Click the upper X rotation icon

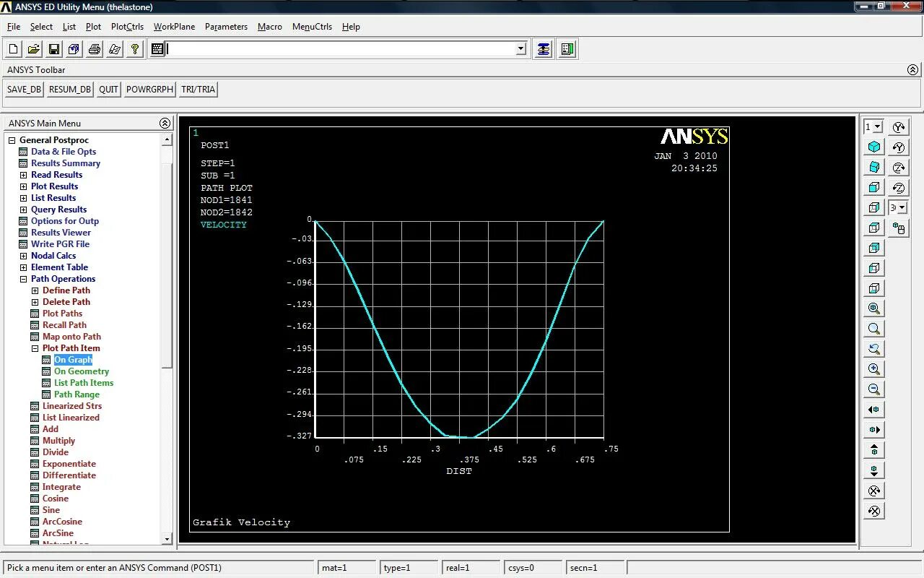pos(874,491)
